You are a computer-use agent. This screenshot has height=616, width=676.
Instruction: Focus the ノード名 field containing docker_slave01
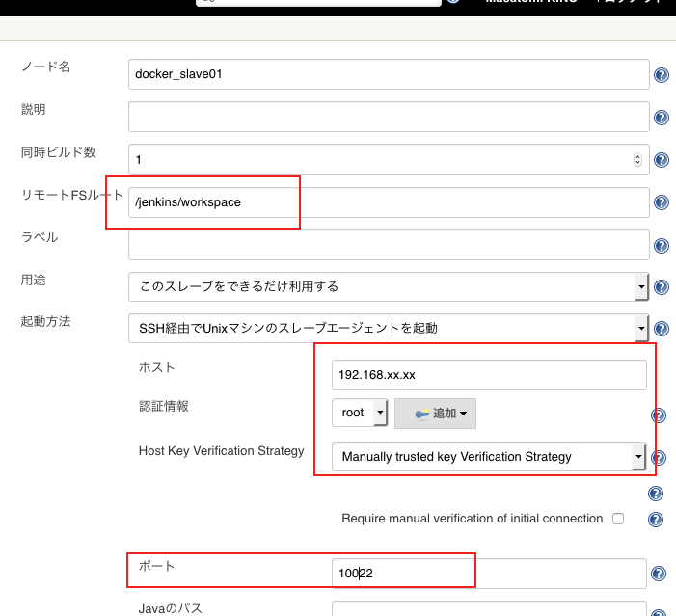coord(388,74)
